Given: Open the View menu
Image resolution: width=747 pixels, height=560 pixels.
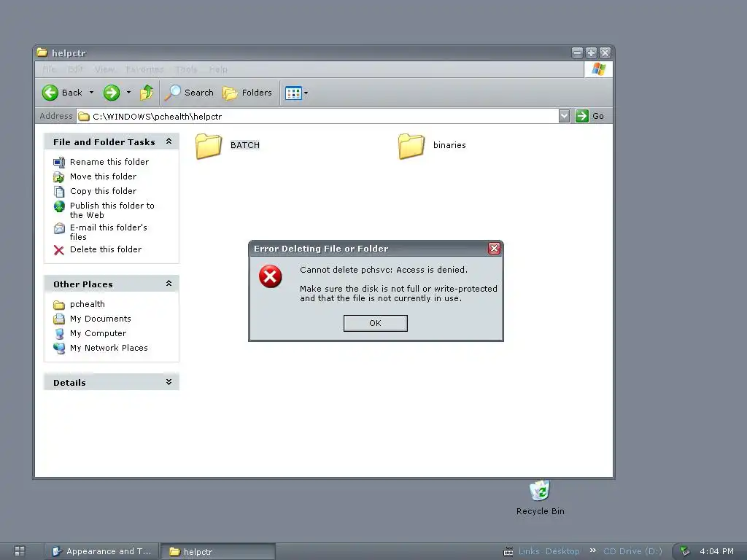Looking at the screenshot, I should 104,69.
